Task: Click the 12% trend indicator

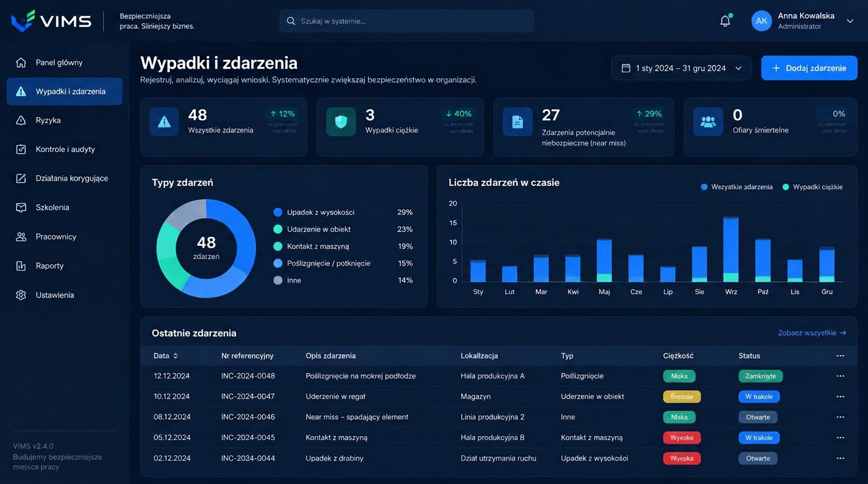Action: (x=282, y=114)
